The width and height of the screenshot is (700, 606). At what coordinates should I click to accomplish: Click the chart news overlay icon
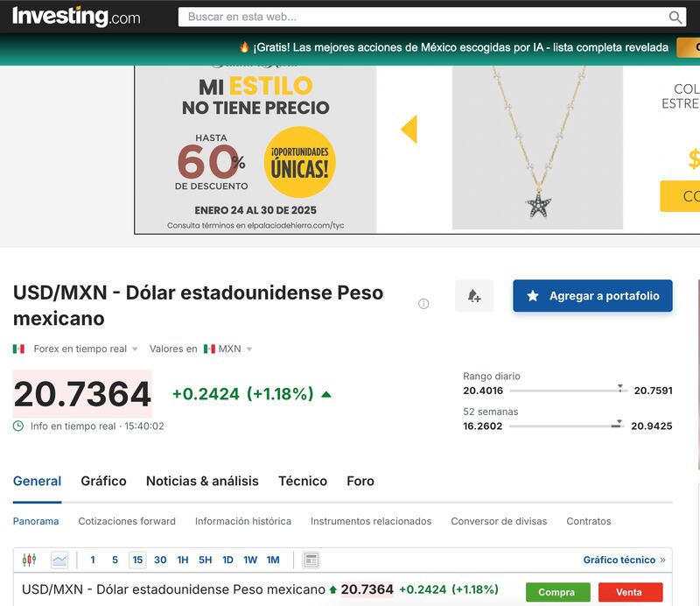click(311, 560)
